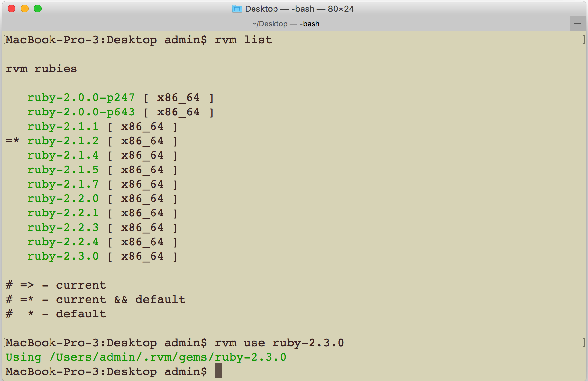The height and width of the screenshot is (381, 588).
Task: Click the '# => - current' legend line
Action: pyautogui.click(x=56, y=285)
